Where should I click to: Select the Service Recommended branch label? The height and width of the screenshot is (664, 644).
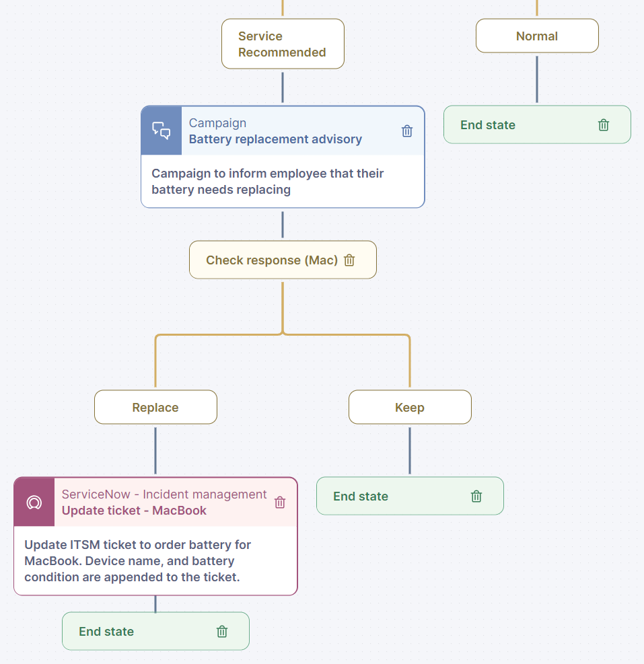283,44
